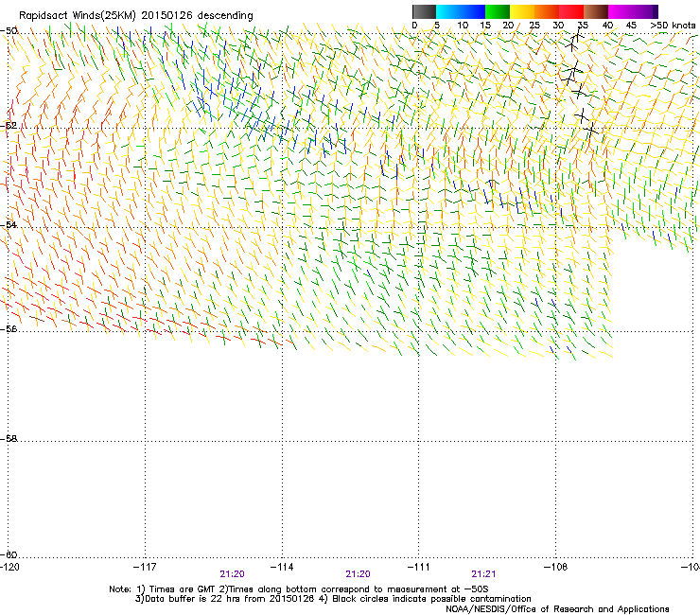700x615 pixels.
Task: Click the NOAA/NESDIS credit text
Action: [x=557, y=609]
